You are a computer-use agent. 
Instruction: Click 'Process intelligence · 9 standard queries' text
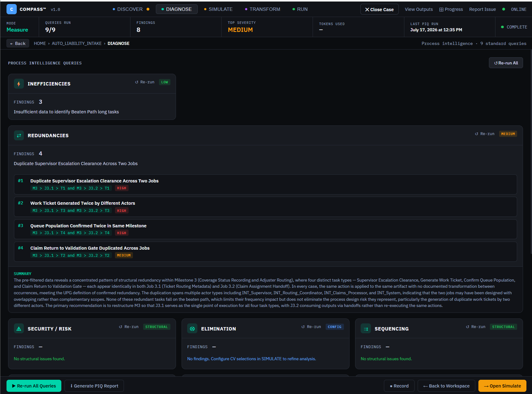[x=474, y=43]
